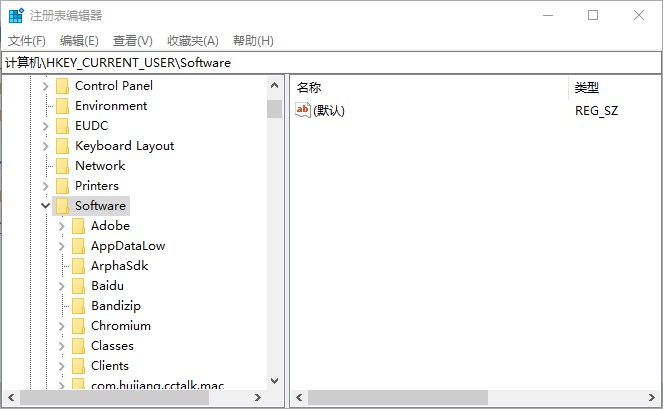Click the Adobe key folder icon
This screenshot has height=409, width=663.
(x=78, y=226)
